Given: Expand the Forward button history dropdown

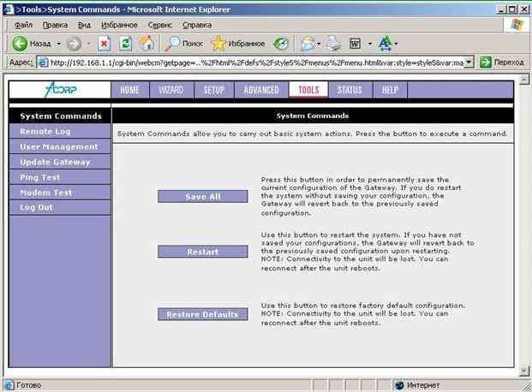Looking at the screenshot, I should coord(89,44).
